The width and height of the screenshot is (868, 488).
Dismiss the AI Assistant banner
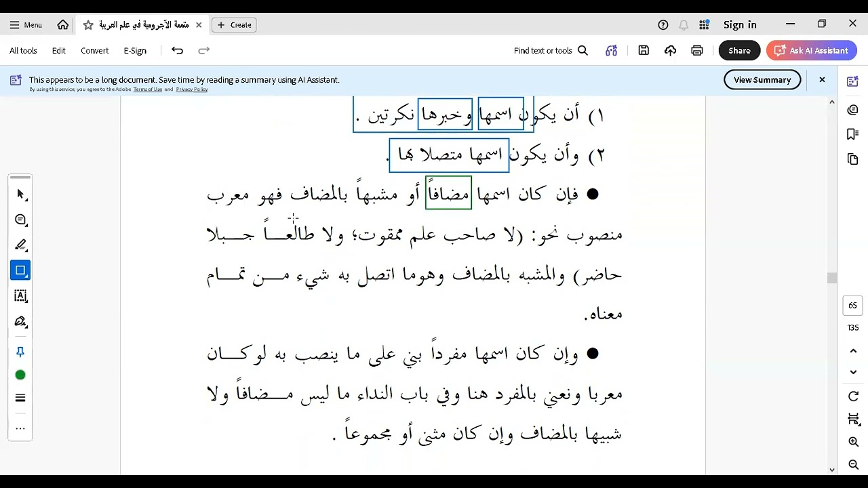822,79
